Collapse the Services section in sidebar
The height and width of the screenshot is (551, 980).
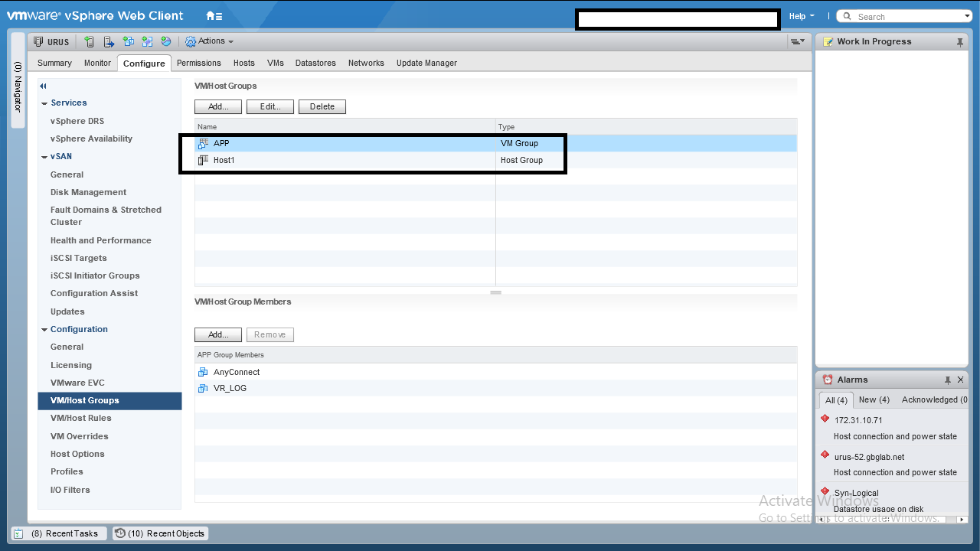(44, 103)
